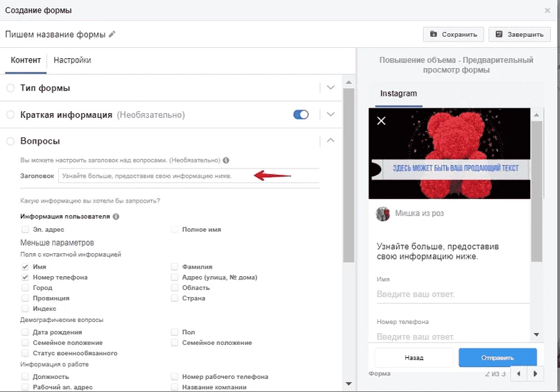Check the Провинция checkbox
This screenshot has height=392, width=560.
25,298
